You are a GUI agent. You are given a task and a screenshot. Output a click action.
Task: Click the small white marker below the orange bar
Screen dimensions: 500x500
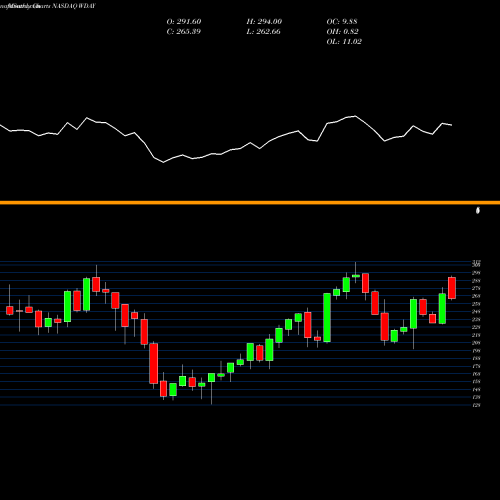pos(478,210)
